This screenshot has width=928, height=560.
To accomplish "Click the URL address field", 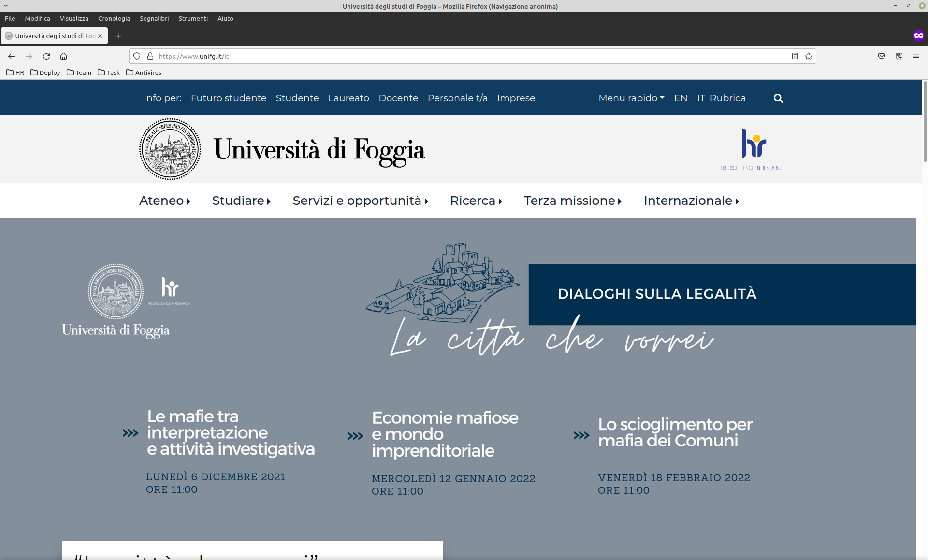I will pyautogui.click(x=473, y=57).
